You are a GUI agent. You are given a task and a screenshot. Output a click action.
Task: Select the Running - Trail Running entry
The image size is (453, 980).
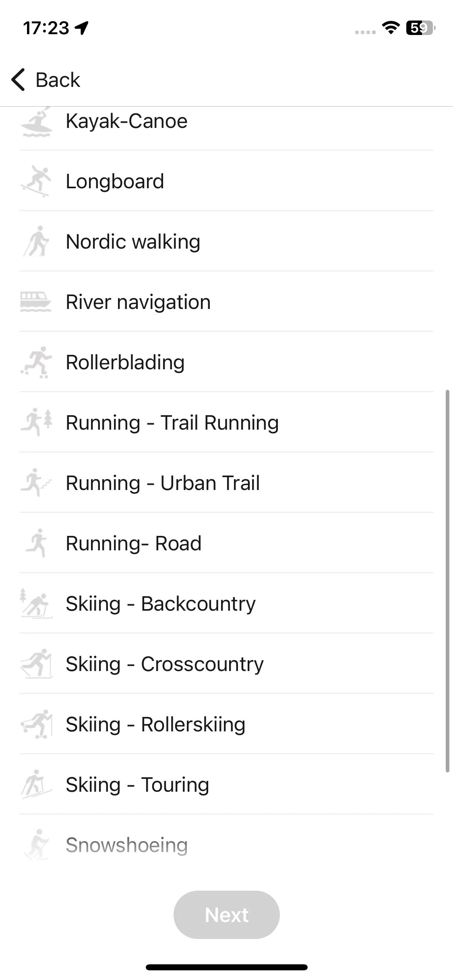[226, 422]
